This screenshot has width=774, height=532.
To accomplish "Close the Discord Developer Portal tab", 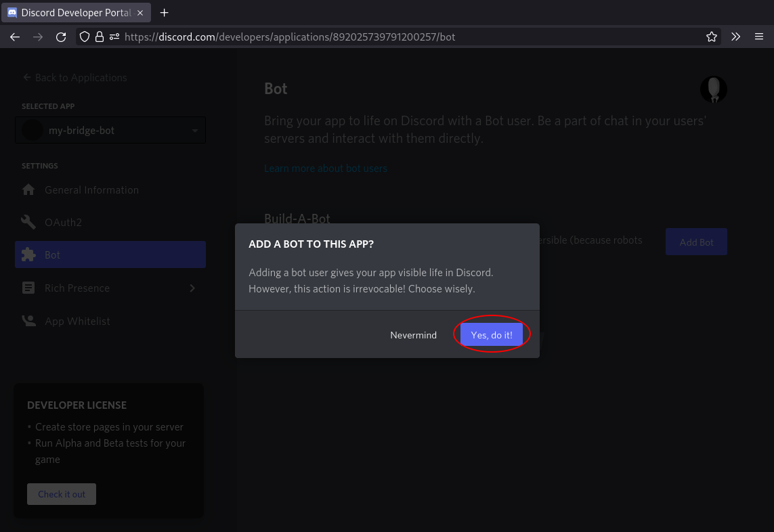I will point(140,13).
